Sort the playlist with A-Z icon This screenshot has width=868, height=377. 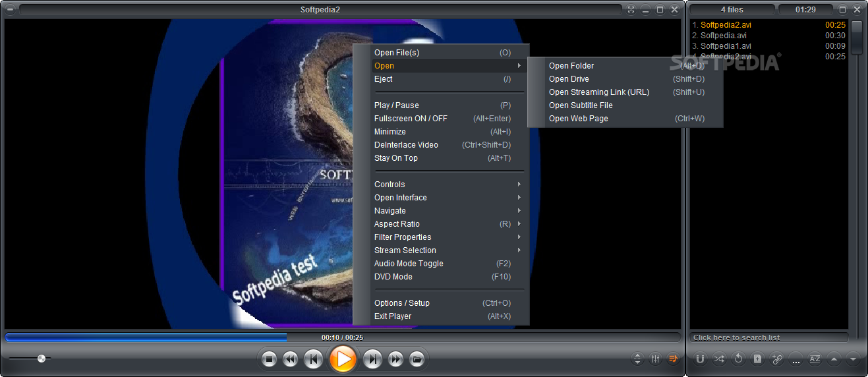click(815, 359)
